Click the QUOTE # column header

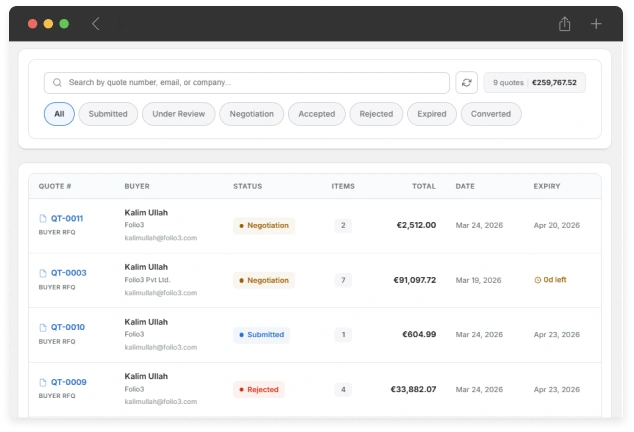tap(55, 186)
